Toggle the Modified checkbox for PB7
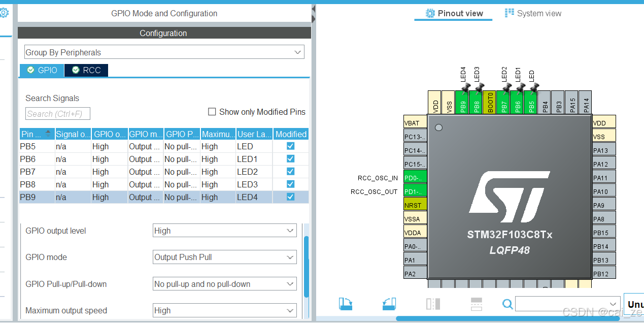 click(290, 171)
